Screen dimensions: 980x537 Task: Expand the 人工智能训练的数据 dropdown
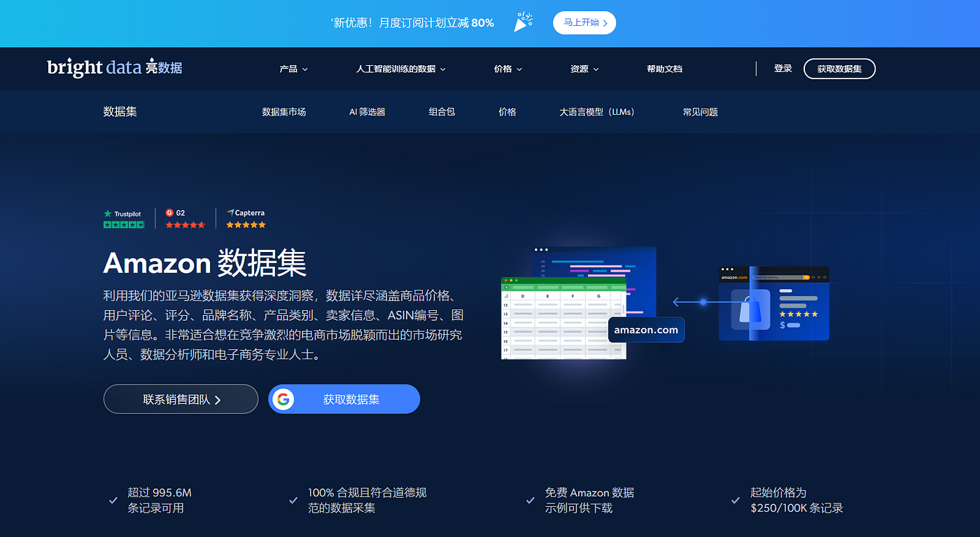[400, 69]
